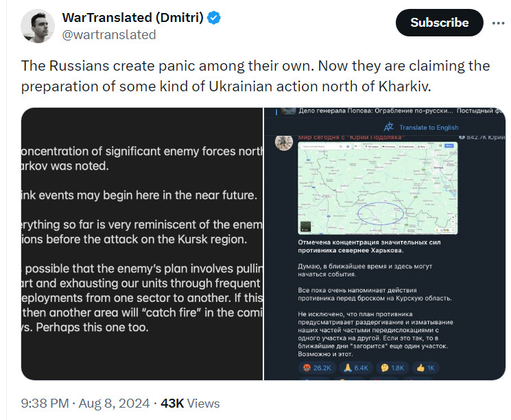Click the thinking face 1.8K reaction
511x420 pixels.
click(393, 368)
